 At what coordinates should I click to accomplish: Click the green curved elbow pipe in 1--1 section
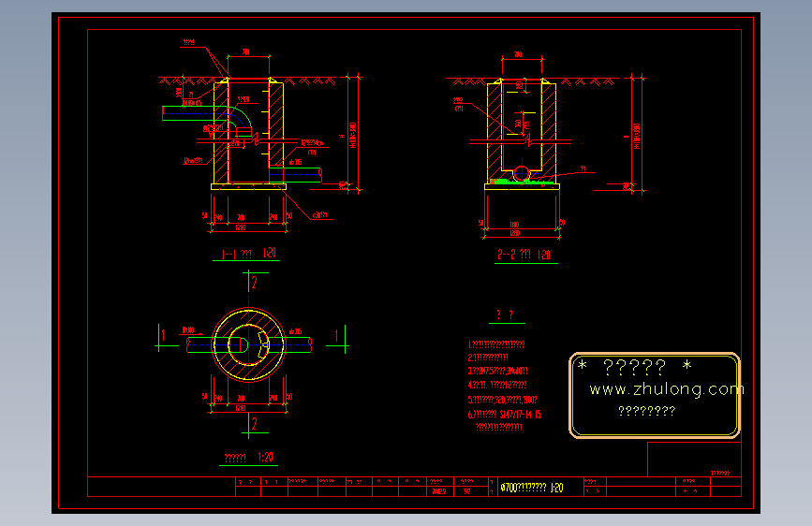(x=243, y=115)
